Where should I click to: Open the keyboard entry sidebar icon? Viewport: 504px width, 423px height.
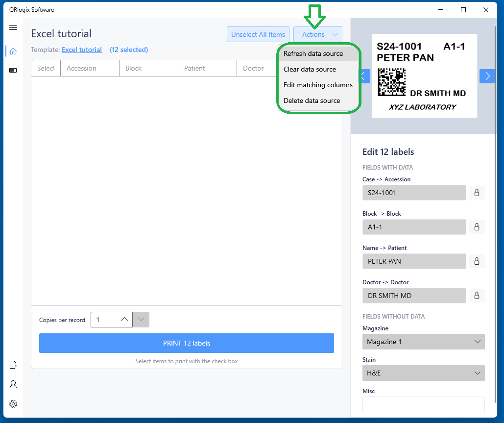click(13, 71)
